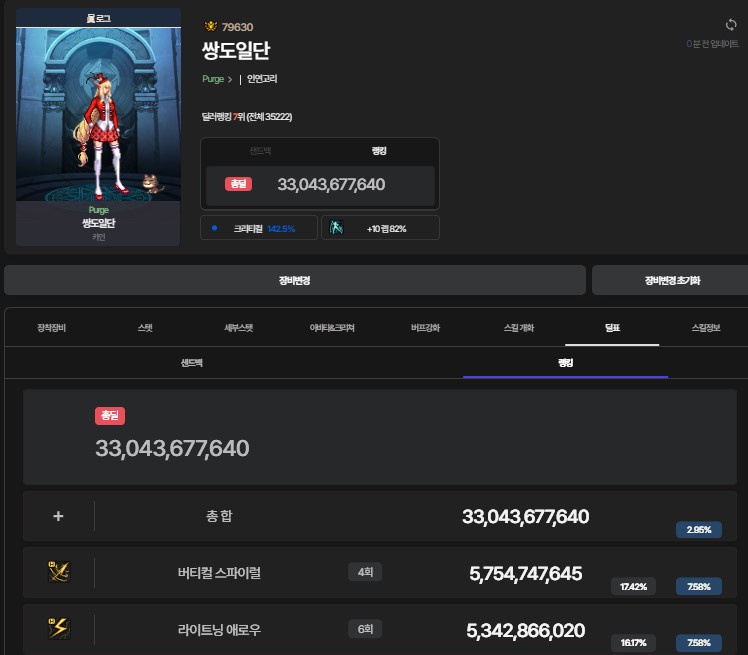Click the teal weapon reinforcement icon

[337, 228]
